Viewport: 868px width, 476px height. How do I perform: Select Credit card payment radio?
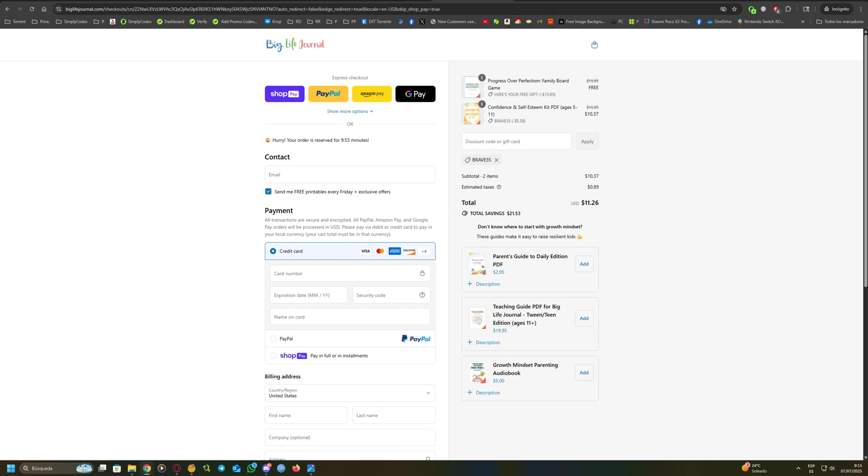pos(273,251)
